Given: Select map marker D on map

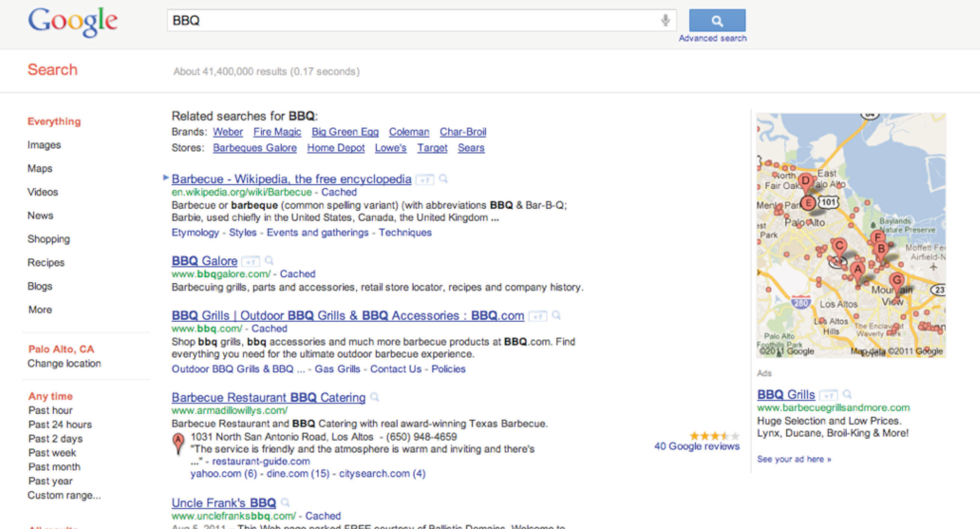Looking at the screenshot, I should pyautogui.click(x=805, y=182).
